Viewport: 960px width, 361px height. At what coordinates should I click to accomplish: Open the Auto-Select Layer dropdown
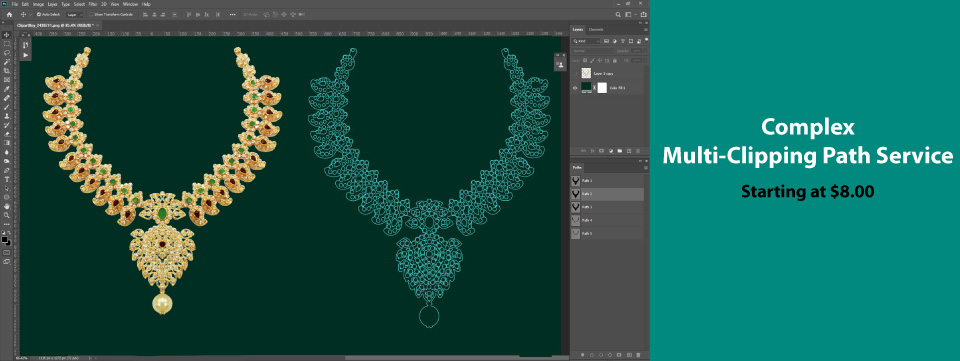75,14
